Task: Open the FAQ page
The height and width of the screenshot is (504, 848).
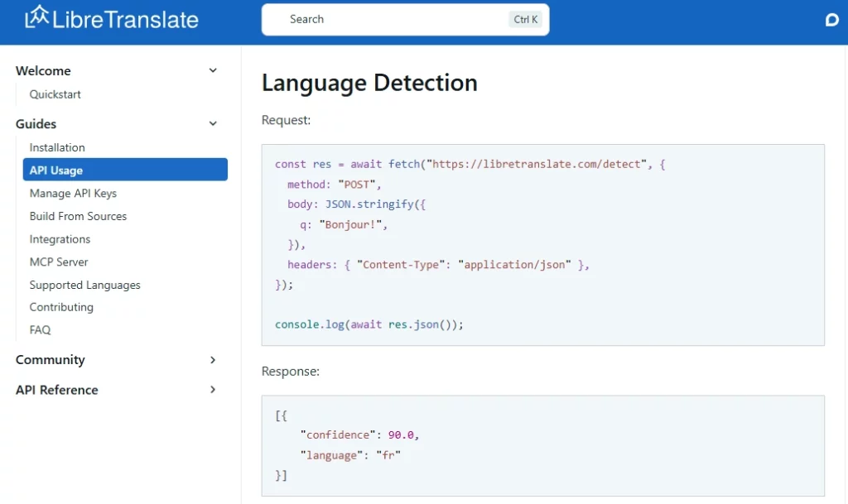Action: pos(40,329)
